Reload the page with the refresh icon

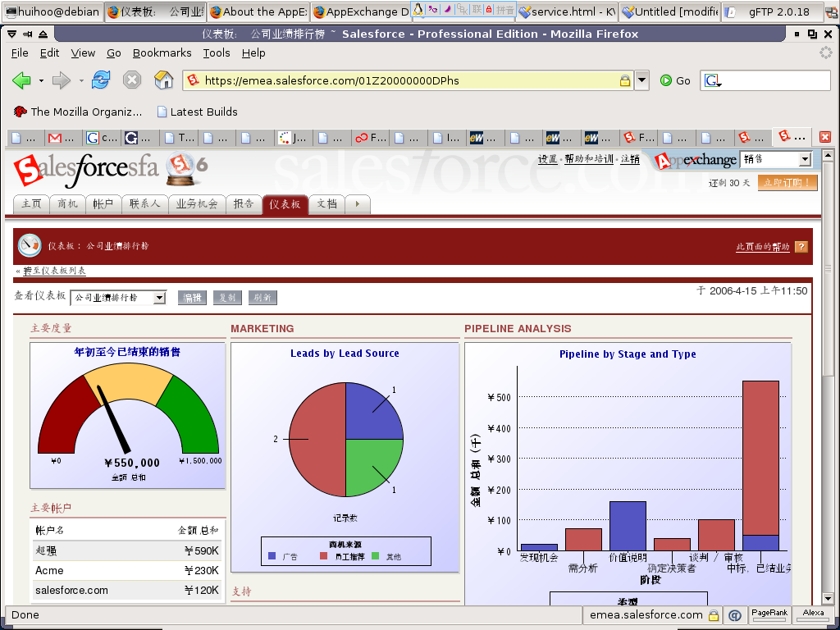pos(101,80)
